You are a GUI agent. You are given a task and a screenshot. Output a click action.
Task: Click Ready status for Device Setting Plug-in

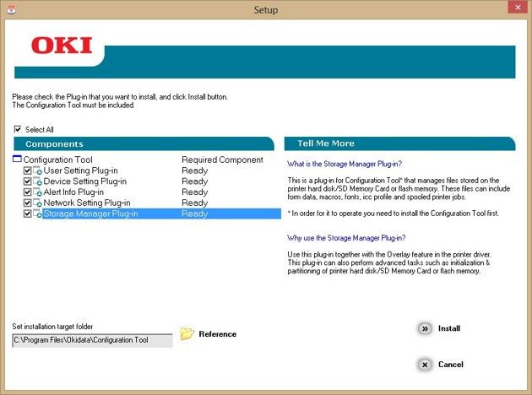(x=194, y=181)
